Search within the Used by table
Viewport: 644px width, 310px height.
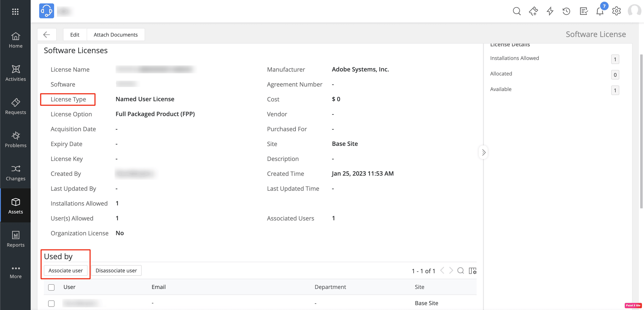pos(460,271)
